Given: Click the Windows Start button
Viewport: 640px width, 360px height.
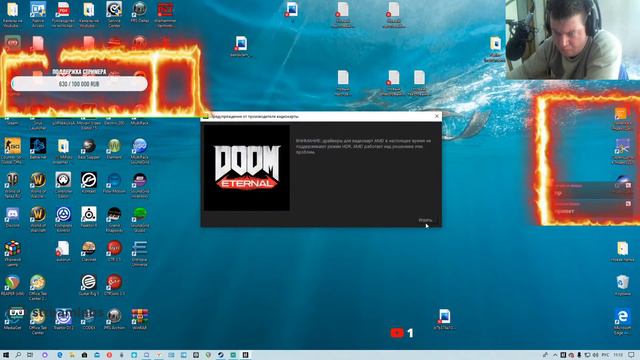Looking at the screenshot, I should click(6, 355).
